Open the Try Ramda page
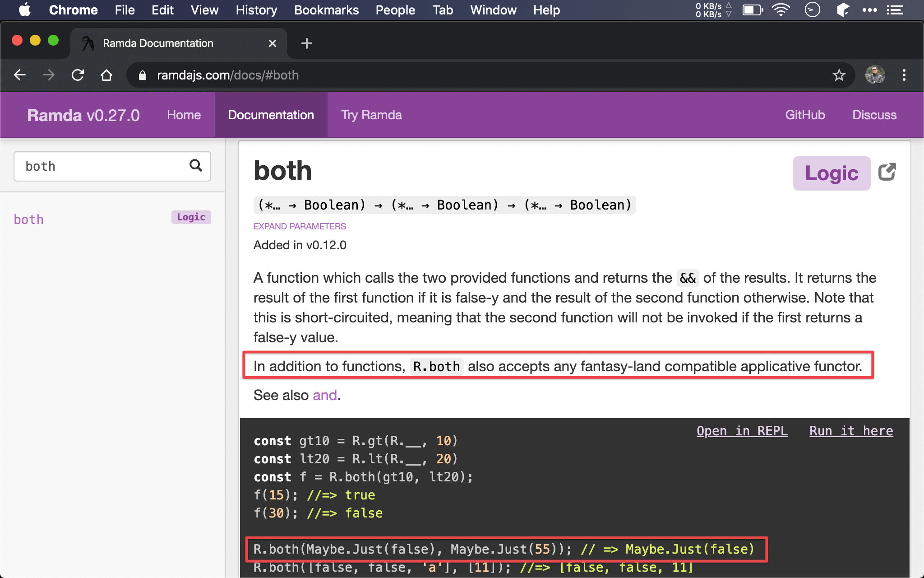 tap(371, 115)
